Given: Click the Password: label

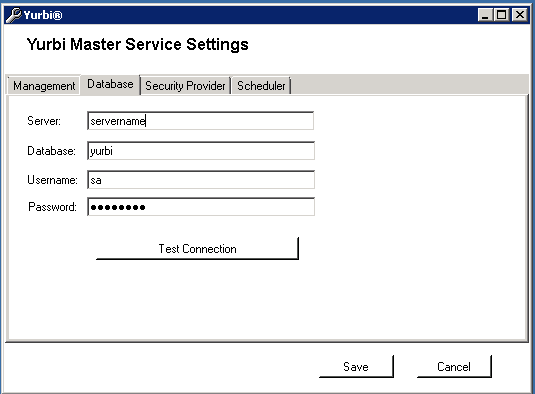Looking at the screenshot, I should (x=53, y=207).
